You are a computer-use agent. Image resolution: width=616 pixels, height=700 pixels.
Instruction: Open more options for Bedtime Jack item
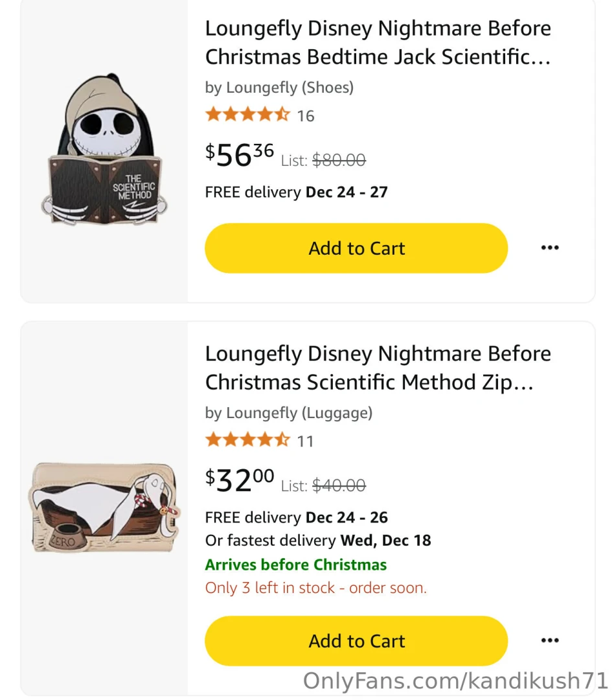(549, 248)
